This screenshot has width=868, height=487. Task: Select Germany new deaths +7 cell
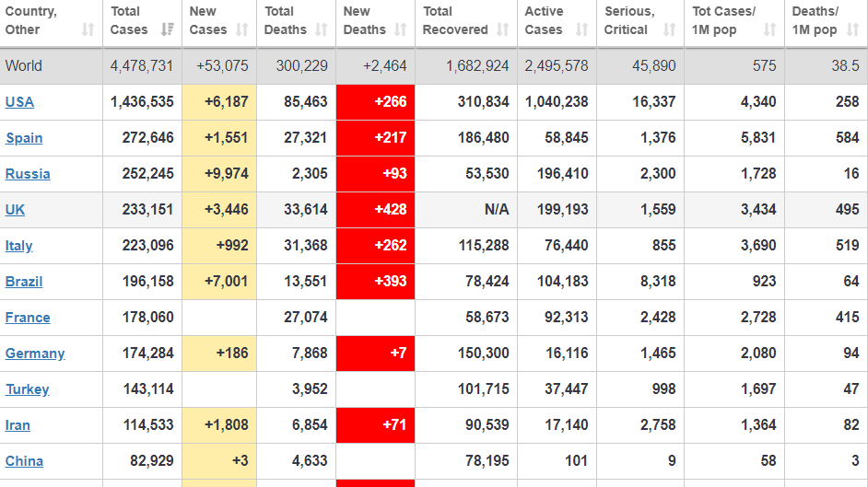(x=375, y=354)
